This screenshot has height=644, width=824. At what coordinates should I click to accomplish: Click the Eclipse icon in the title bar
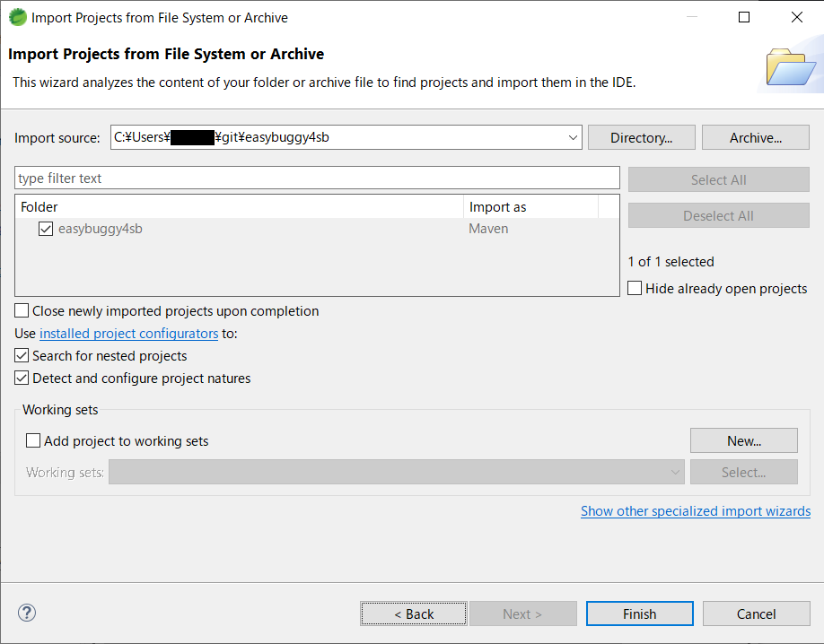point(17,16)
